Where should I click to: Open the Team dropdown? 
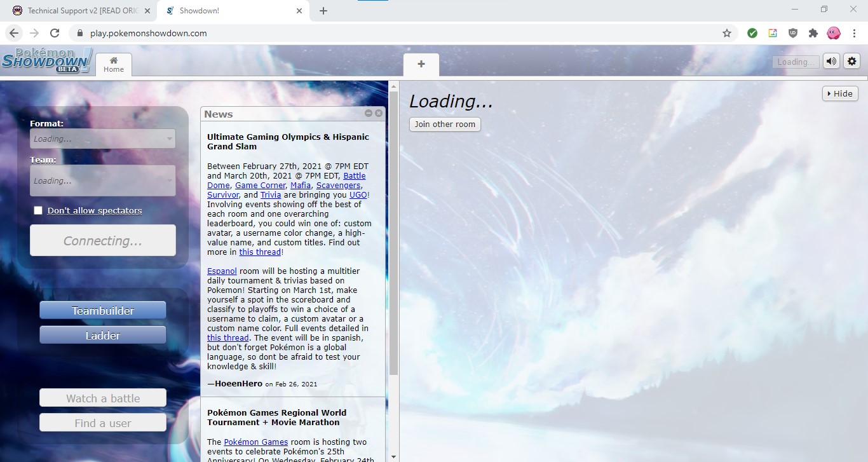[103, 180]
